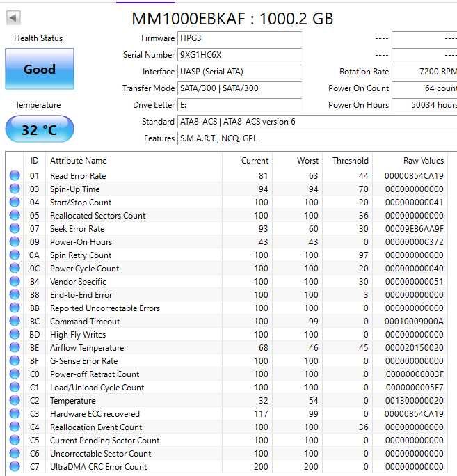The height and width of the screenshot is (476, 457).
Task: Select status orb for G-Sense Error Rate
Action: pyautogui.click(x=15, y=360)
